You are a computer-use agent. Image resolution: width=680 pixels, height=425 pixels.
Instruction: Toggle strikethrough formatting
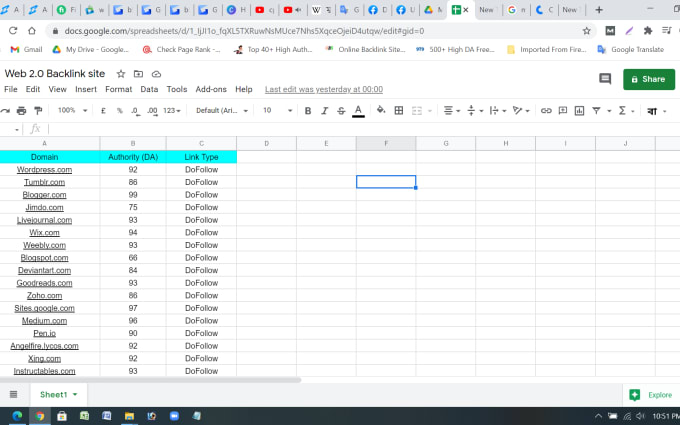[x=341, y=111]
